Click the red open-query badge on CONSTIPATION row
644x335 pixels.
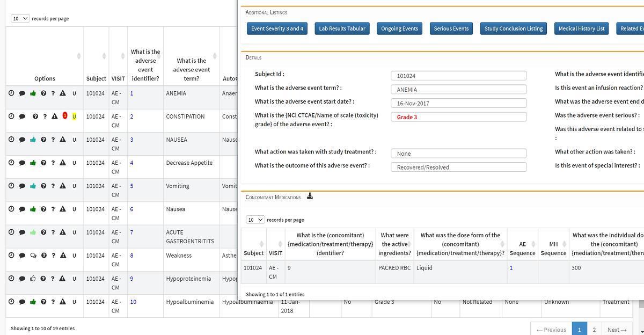coord(64,116)
